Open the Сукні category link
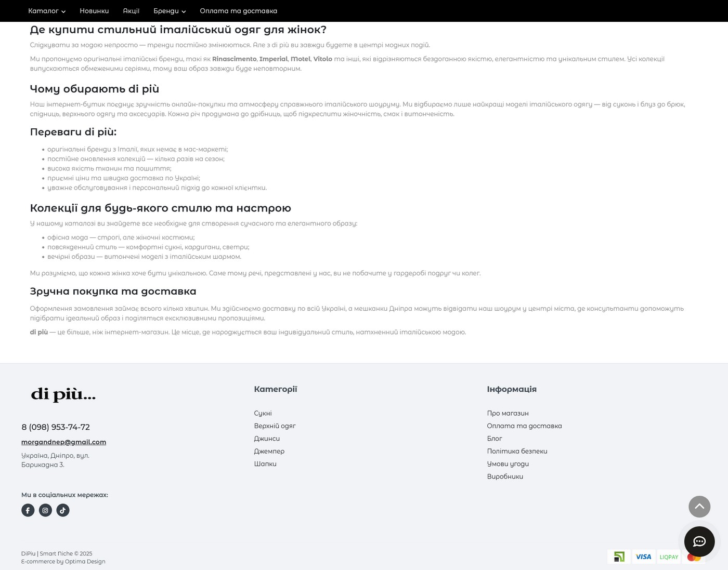 [x=263, y=413]
